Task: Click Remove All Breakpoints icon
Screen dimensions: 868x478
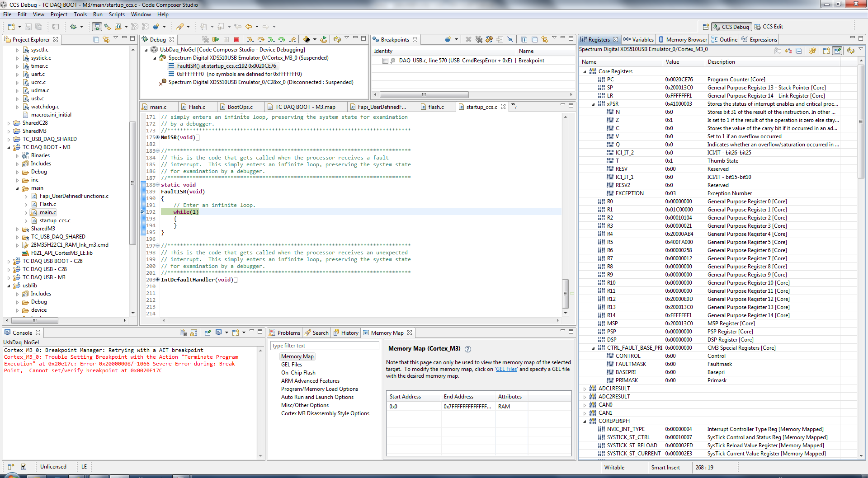Action: click(x=479, y=40)
